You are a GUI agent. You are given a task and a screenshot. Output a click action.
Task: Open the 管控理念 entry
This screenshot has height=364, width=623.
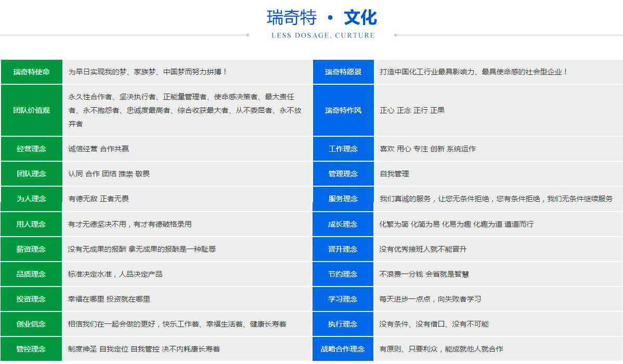pyautogui.click(x=31, y=349)
